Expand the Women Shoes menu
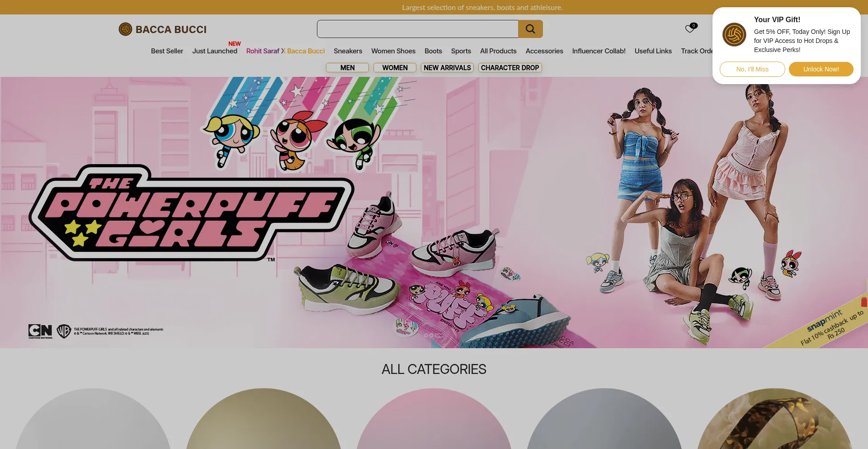 click(x=393, y=51)
